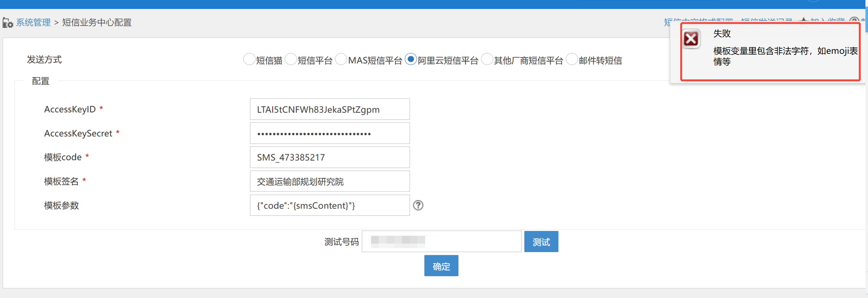The image size is (868, 298).
Task: Click the 确定 button to save
Action: 441,266
